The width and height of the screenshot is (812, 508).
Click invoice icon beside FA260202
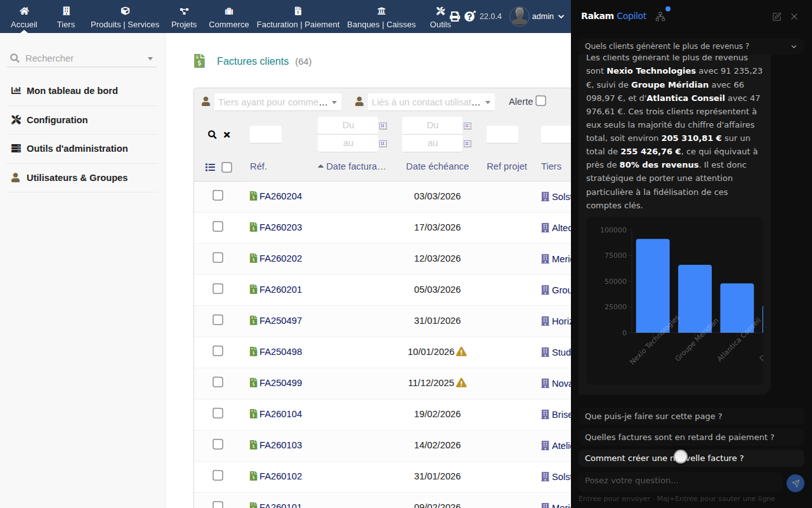click(254, 258)
